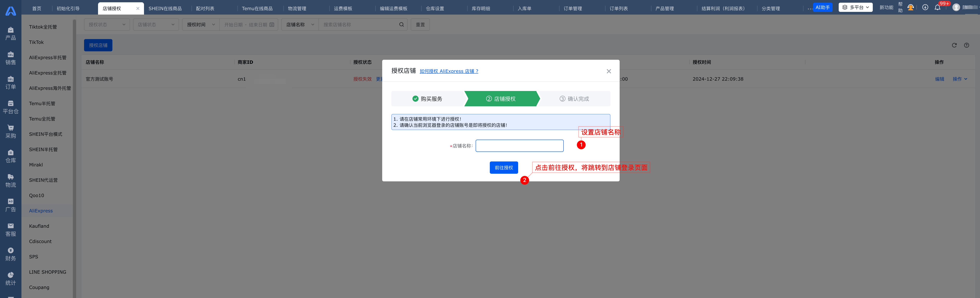The image size is (980, 298).
Task: Switch to the 分类管理 tab
Action: click(x=771, y=8)
